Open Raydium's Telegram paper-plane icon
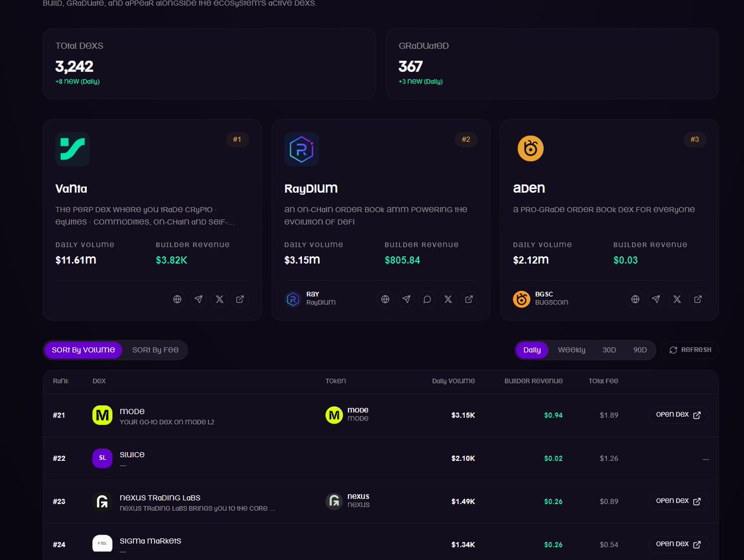The height and width of the screenshot is (560, 744). tap(406, 299)
